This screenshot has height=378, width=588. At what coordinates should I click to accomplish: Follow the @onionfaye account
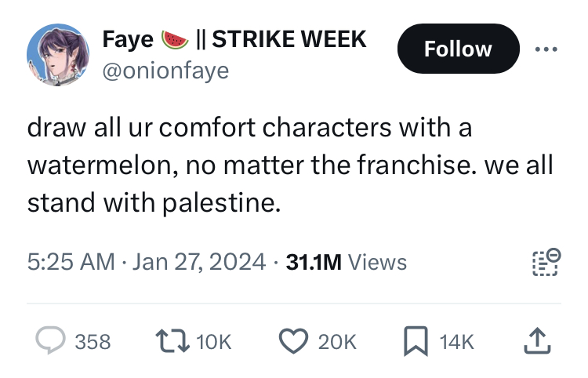coord(458,49)
